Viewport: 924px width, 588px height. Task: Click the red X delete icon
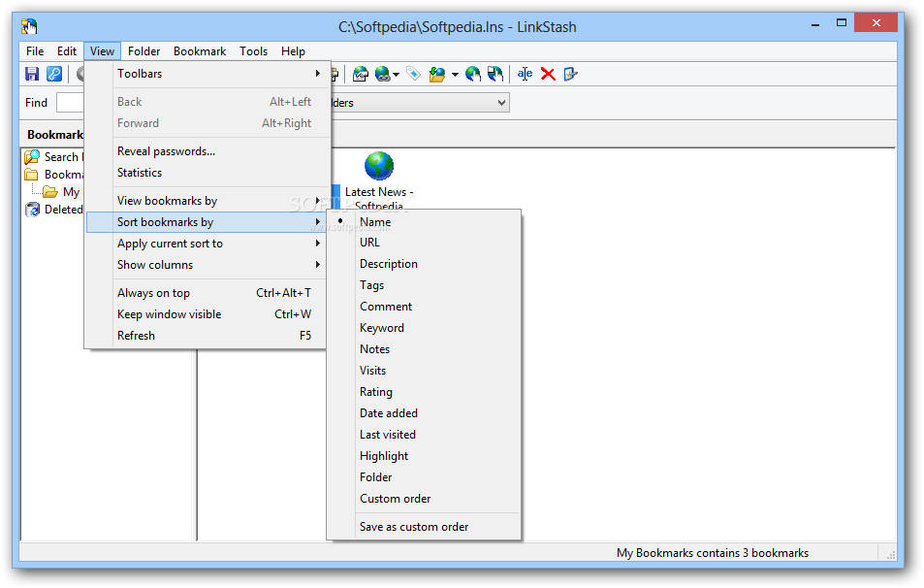(548, 74)
